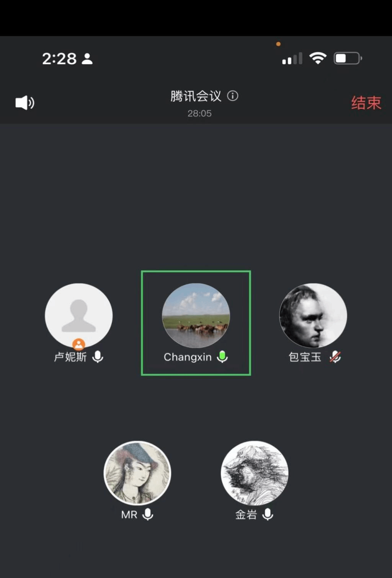Tap Changxin's green microphone icon

coord(222,357)
